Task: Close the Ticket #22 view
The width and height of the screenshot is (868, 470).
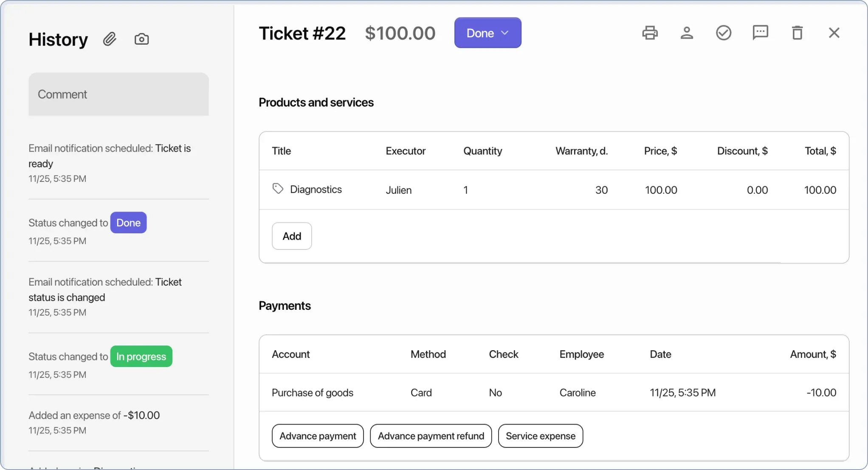Action: [x=834, y=32]
